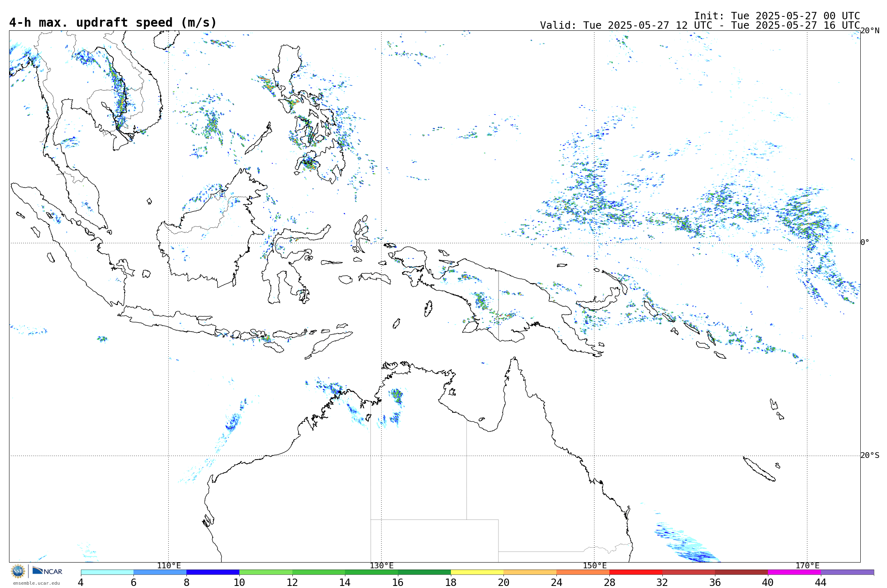Viewport: 887px width, 588px height.
Task: Open the ensemble.ucar.edu link text
Action: tap(36, 583)
